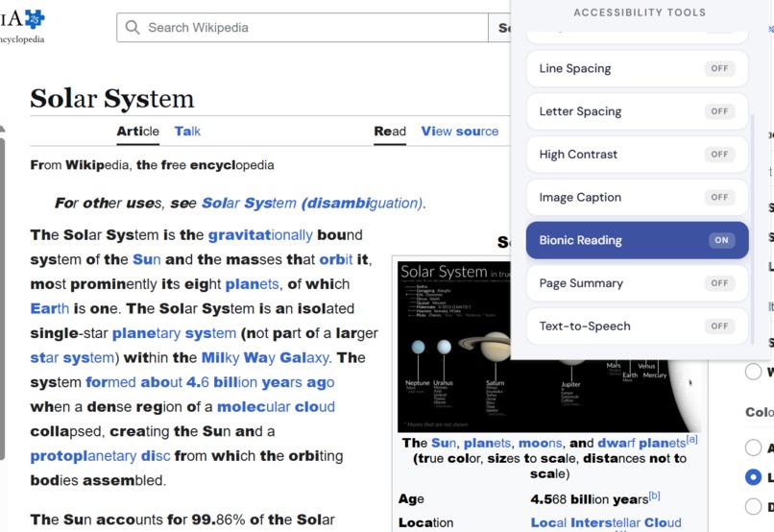Click the magnifier icon in search box
Image resolution: width=774 pixels, height=532 pixels.
click(133, 27)
